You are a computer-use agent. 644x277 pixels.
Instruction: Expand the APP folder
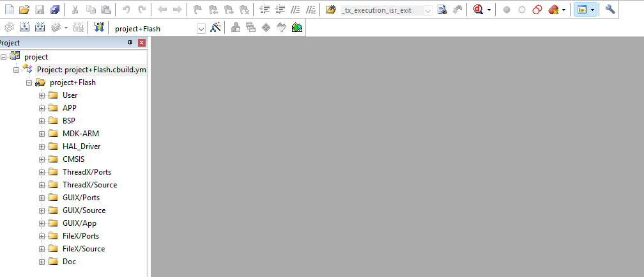coord(42,108)
